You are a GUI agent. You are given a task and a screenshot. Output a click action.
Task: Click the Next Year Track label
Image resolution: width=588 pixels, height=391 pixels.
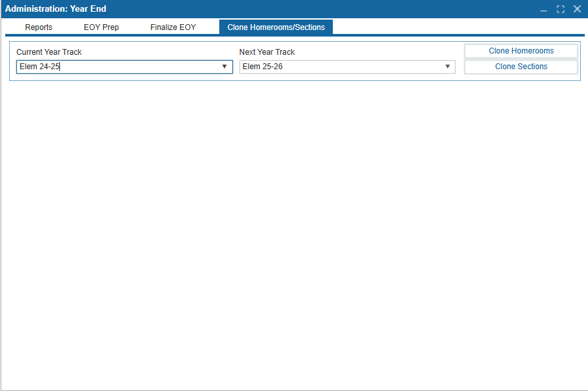[x=267, y=52]
